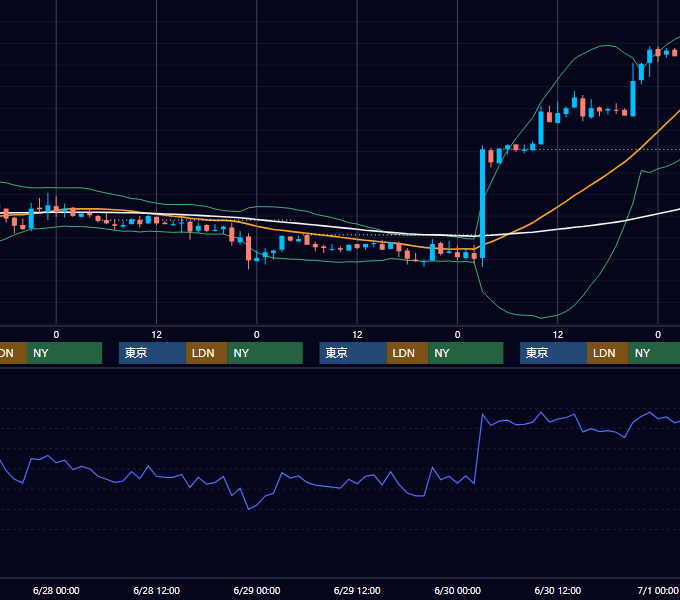Click the LDN session block for 6/28
This screenshot has height=600, width=680.
pyautogui.click(x=206, y=353)
